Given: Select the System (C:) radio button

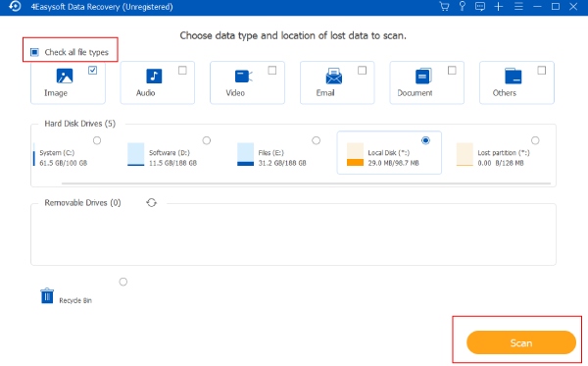Looking at the screenshot, I should (x=97, y=140).
